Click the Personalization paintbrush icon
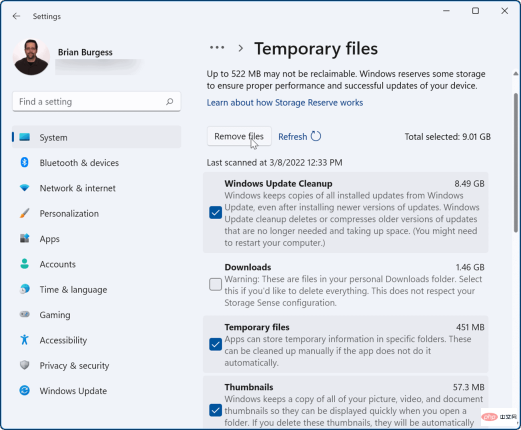 24,213
